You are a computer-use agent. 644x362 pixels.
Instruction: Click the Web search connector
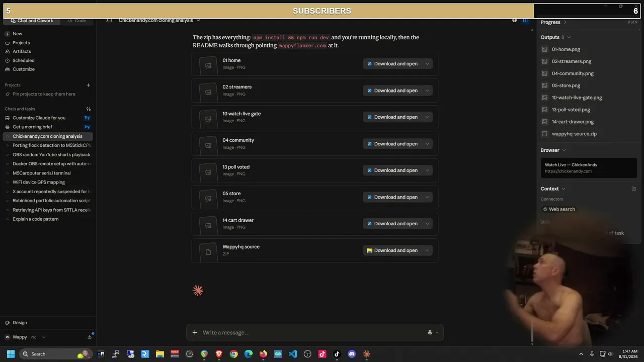click(558, 209)
